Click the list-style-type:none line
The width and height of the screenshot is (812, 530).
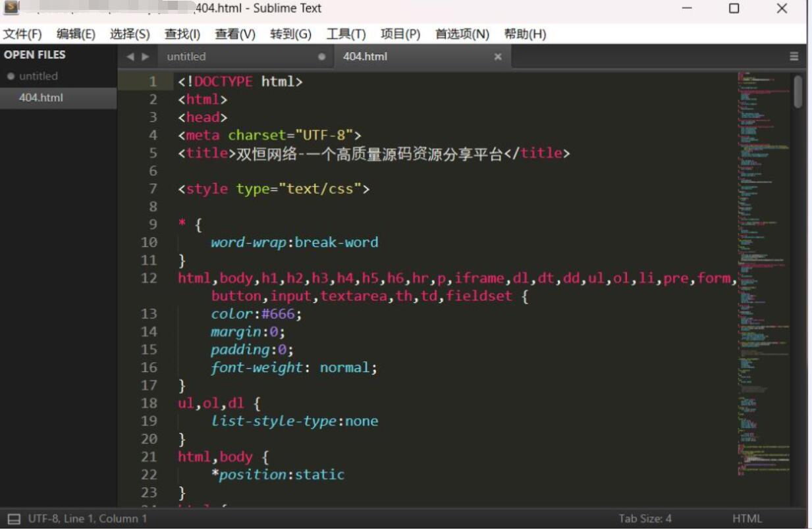[295, 421]
